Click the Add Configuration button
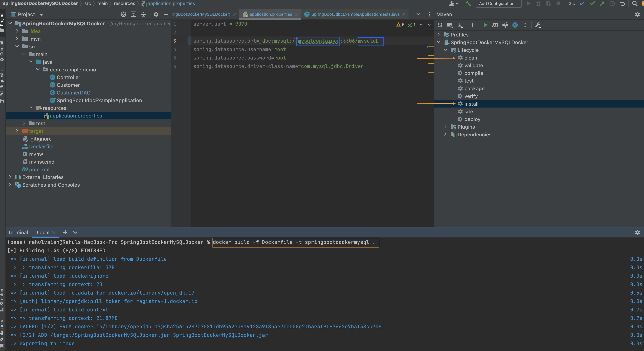The width and height of the screenshot is (644, 351). [x=498, y=3]
